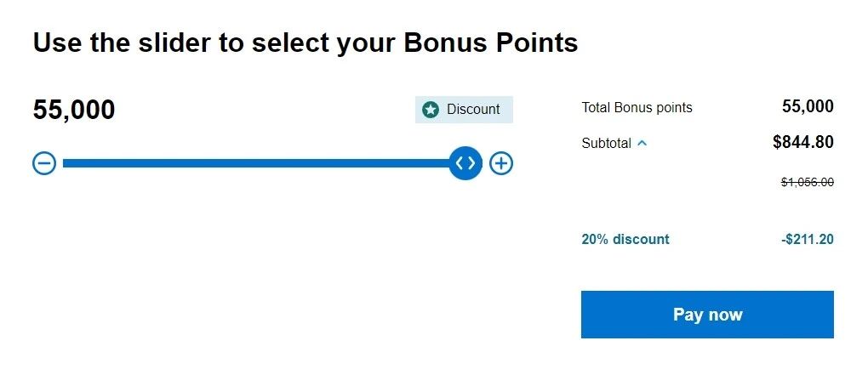Click the Discount badge label text

473,110
